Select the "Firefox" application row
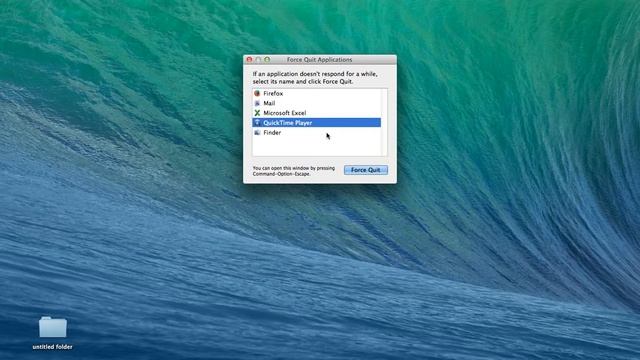640x360 pixels. click(317, 93)
